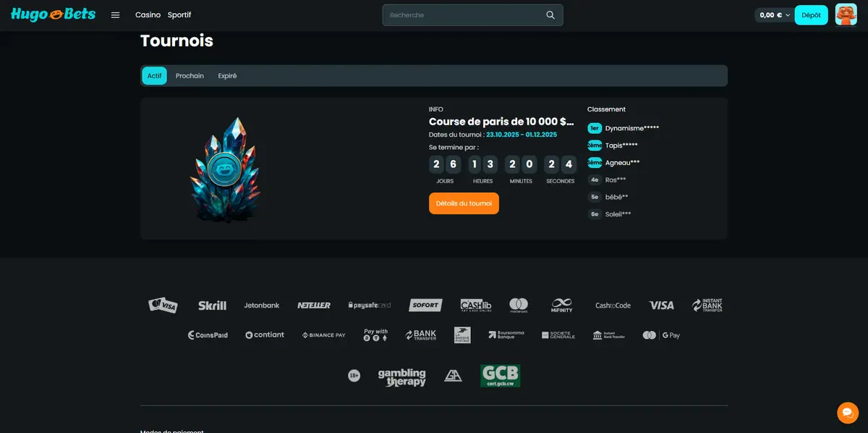Expand the balance currency dropdown arrow
The height and width of the screenshot is (433, 868).
(788, 15)
